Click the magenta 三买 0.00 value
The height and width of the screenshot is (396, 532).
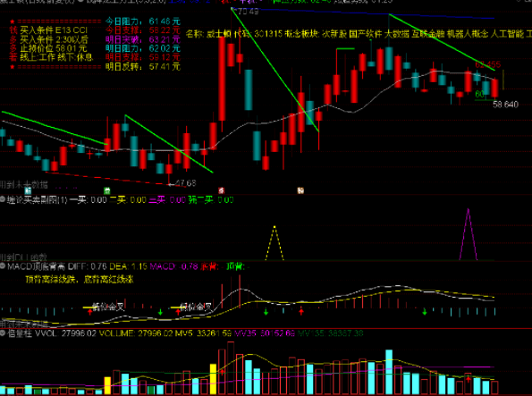pyautogui.click(x=167, y=200)
